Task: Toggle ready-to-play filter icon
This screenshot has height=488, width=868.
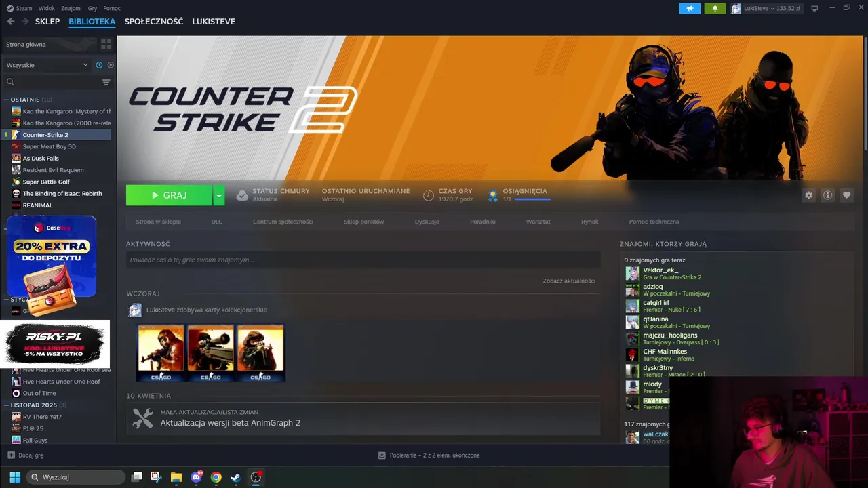Action: (111, 65)
